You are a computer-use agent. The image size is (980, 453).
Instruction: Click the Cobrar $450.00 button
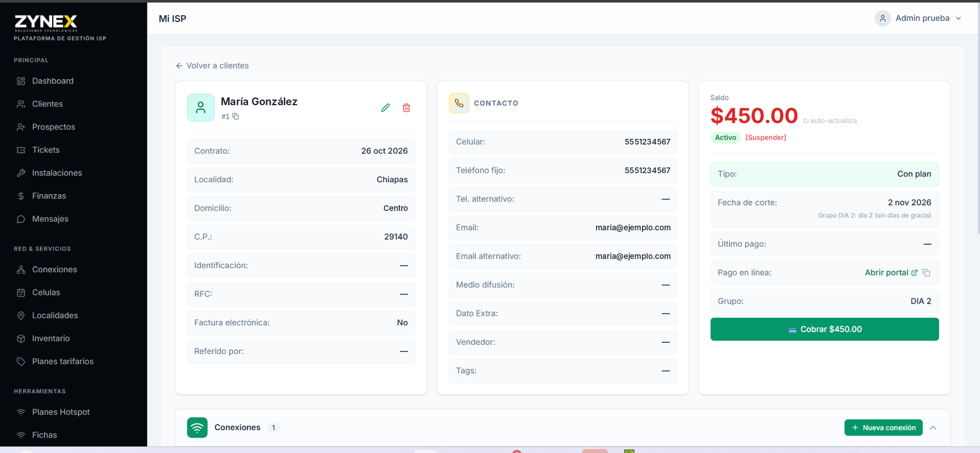824,329
